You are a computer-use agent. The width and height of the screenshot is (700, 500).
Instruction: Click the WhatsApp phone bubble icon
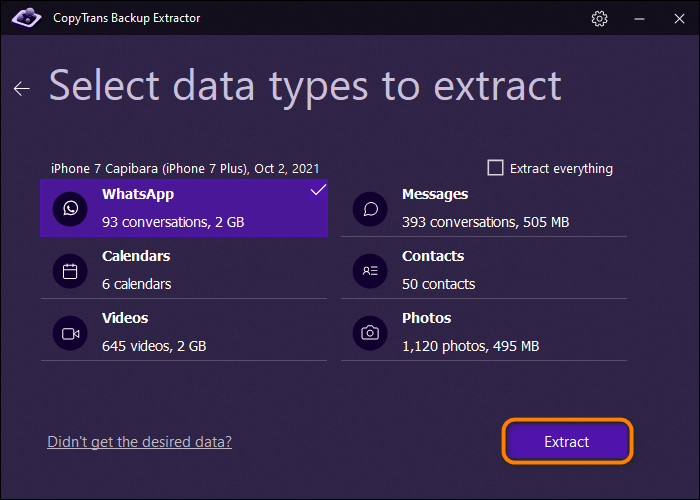(x=70, y=208)
